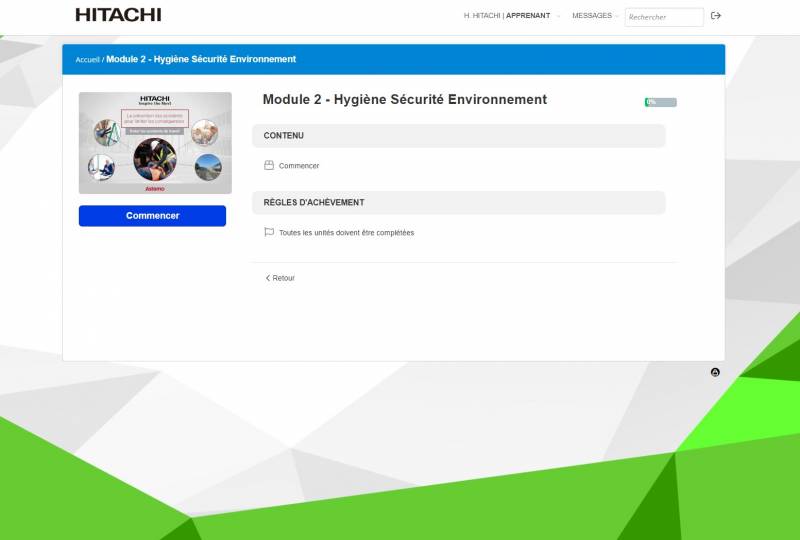Click the Module 2 page title heading
Screen dimensions: 800x540
pos(404,100)
